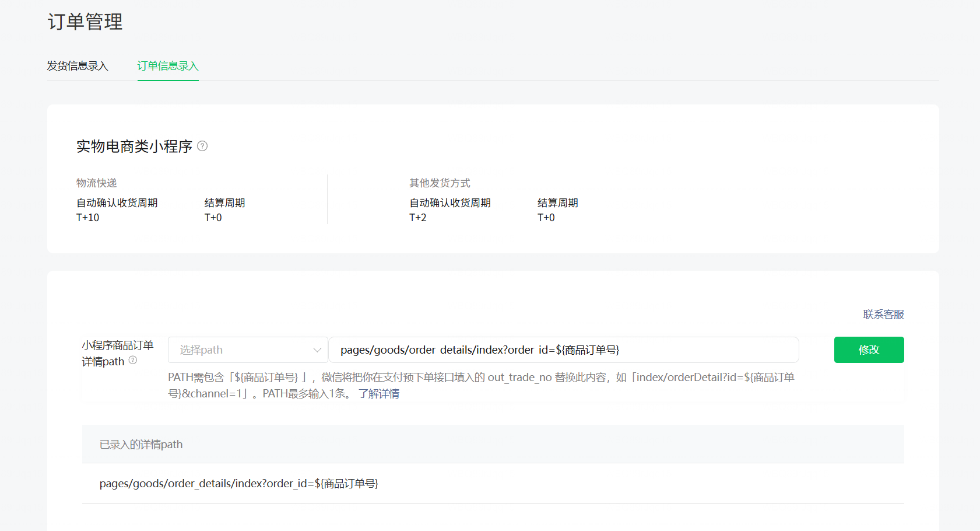Click the T+2 auto-confirm period value
Viewport: 980px width, 531px height.
418,218
